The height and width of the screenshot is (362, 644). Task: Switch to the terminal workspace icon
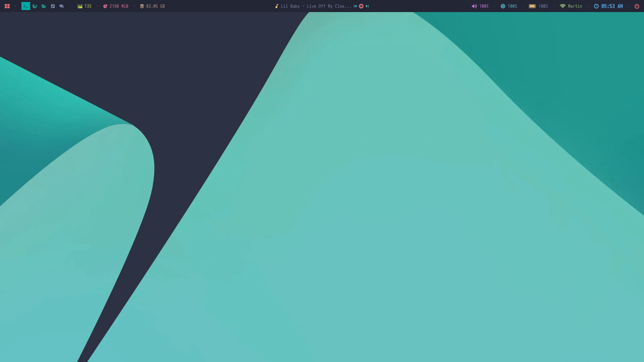(x=26, y=6)
